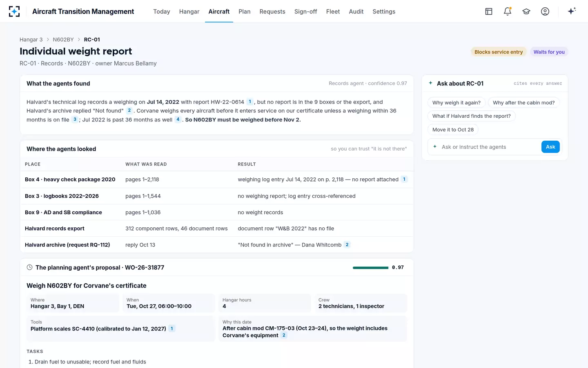588x368 pixels.
Task: Open the layout panel icon
Action: coord(489,11)
